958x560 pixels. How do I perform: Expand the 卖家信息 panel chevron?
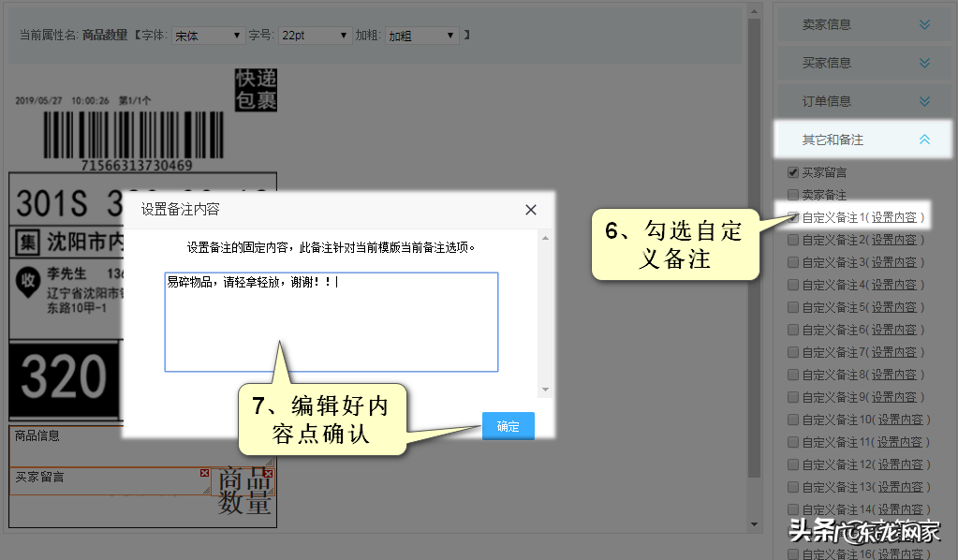pyautogui.click(x=924, y=23)
